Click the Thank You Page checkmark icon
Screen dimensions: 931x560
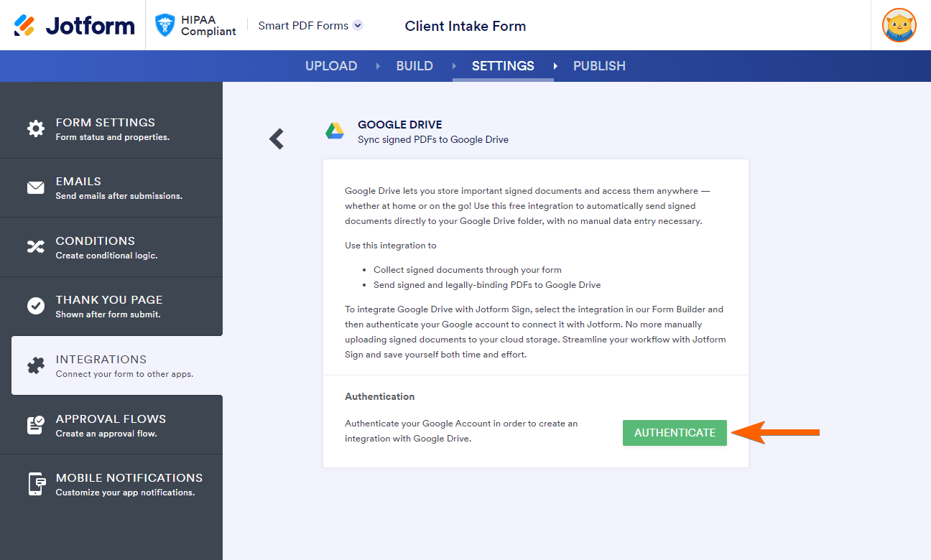[35, 306]
